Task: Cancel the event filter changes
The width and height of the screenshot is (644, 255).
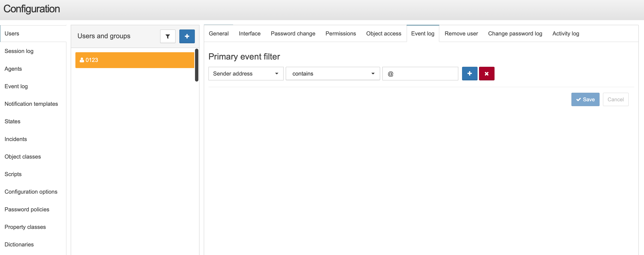Action: [x=615, y=99]
